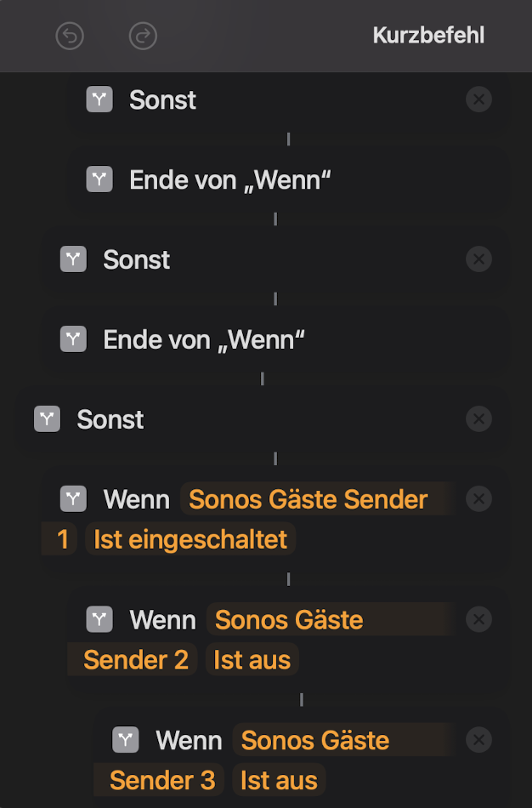Click the branch icon on the topmost Sonst action

99,100
